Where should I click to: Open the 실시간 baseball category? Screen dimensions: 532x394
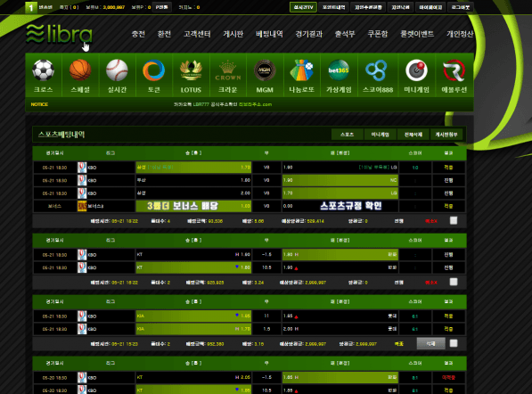(117, 76)
